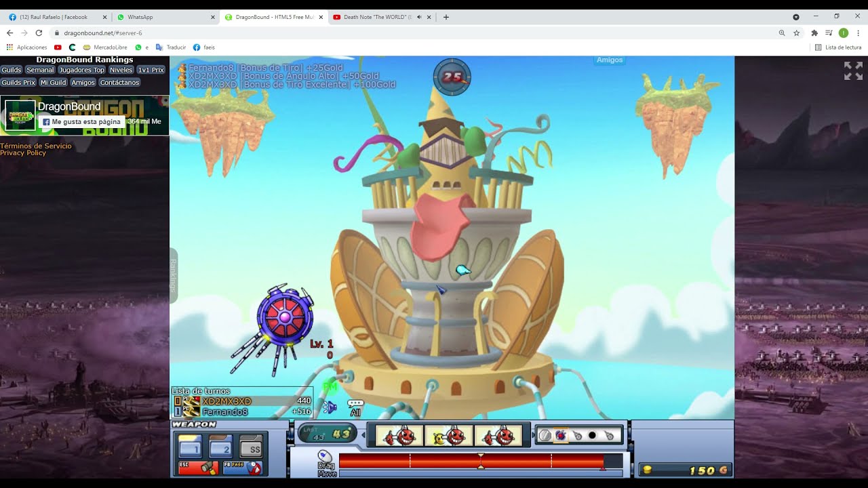Switch to the Raul Rafaelo Facebook tab
The height and width of the screenshot is (488, 868).
[56, 17]
